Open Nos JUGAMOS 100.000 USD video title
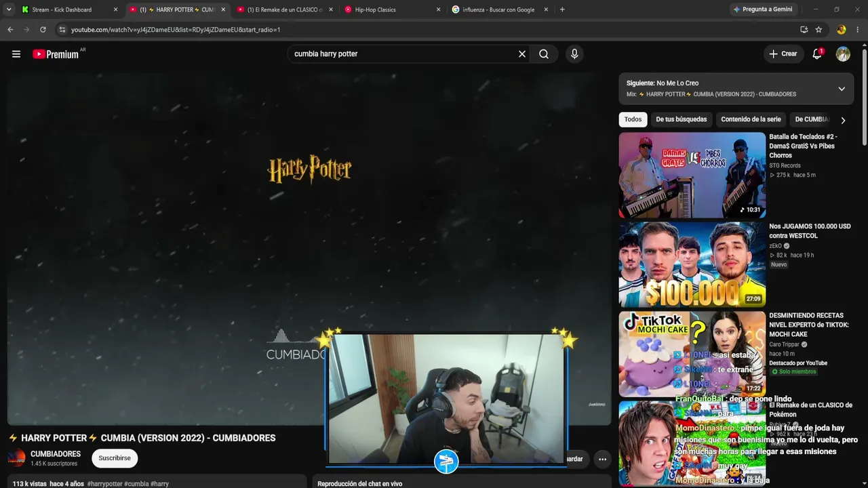This screenshot has width=868, height=488. [810, 231]
